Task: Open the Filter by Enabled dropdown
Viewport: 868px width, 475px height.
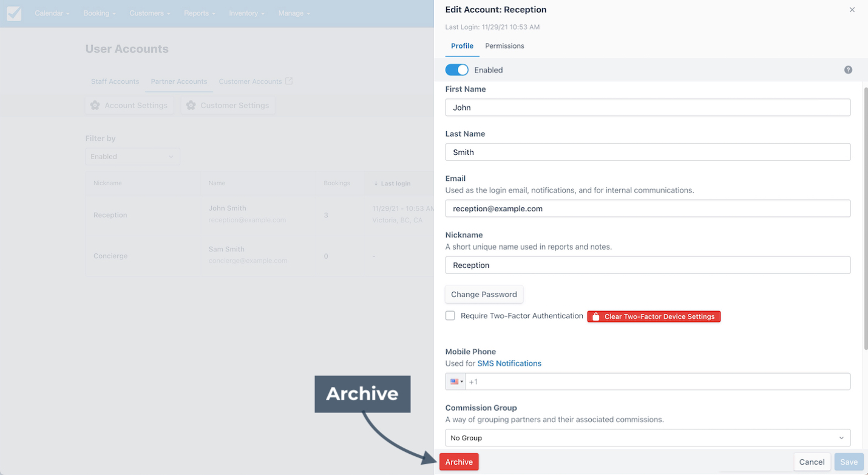Action: pyautogui.click(x=132, y=157)
